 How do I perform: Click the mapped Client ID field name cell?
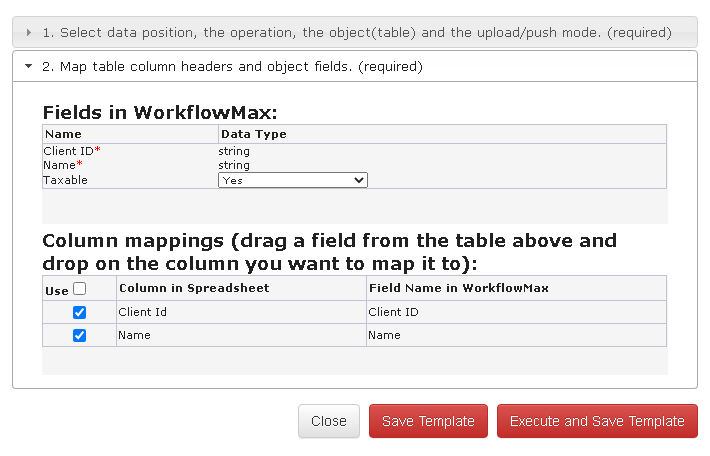(516, 312)
